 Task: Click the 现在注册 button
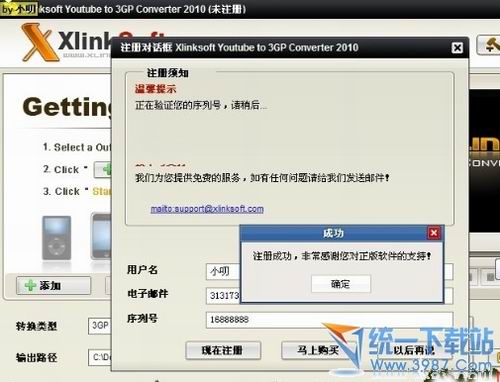pos(223,350)
